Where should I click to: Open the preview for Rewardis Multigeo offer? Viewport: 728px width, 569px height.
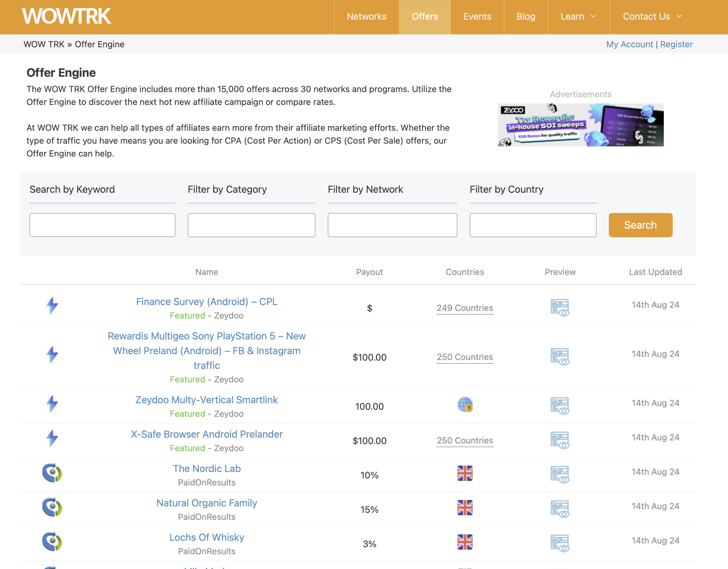[560, 356]
